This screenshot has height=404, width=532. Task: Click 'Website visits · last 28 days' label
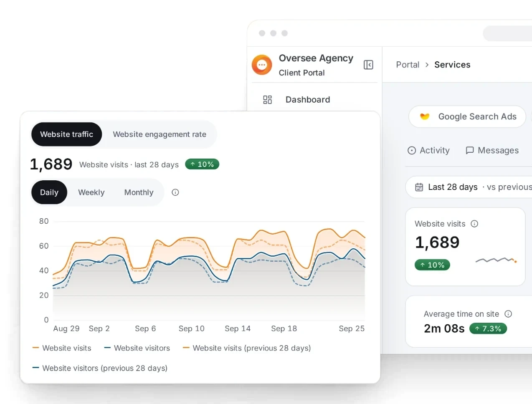coord(129,165)
